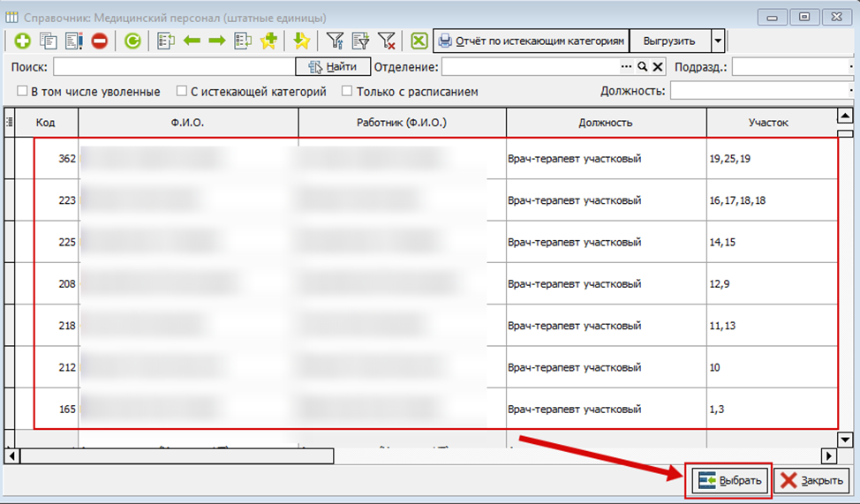Click into the Поиск text field

tap(173, 67)
